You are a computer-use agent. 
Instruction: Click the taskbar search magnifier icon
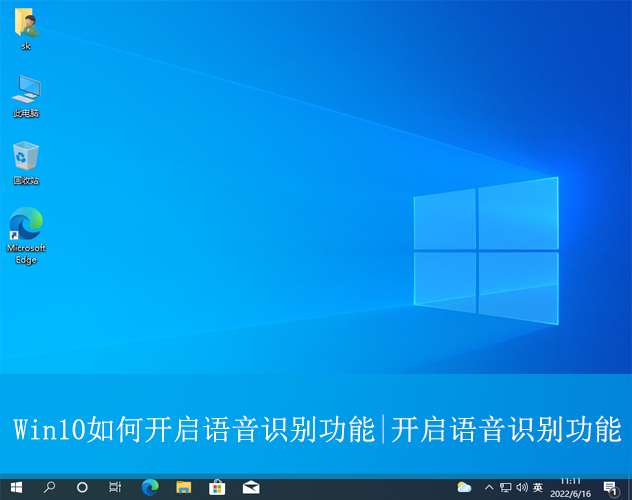(x=49, y=487)
